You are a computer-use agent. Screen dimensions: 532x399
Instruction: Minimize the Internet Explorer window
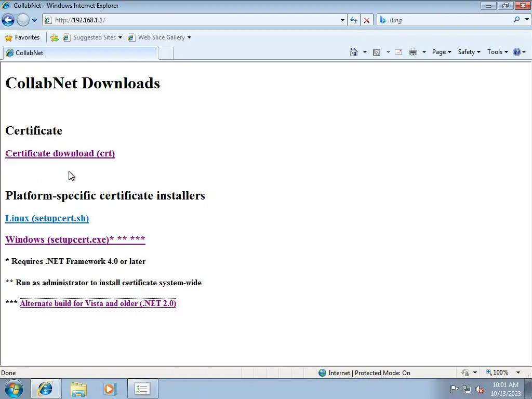[x=488, y=5]
